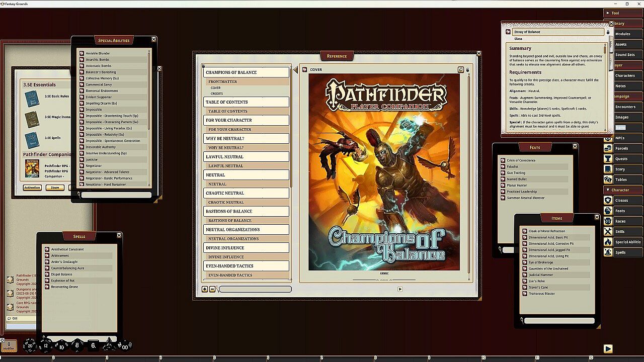Click the link icon beside Antithetical Constraint
The image size is (644, 362).
coord(47,249)
